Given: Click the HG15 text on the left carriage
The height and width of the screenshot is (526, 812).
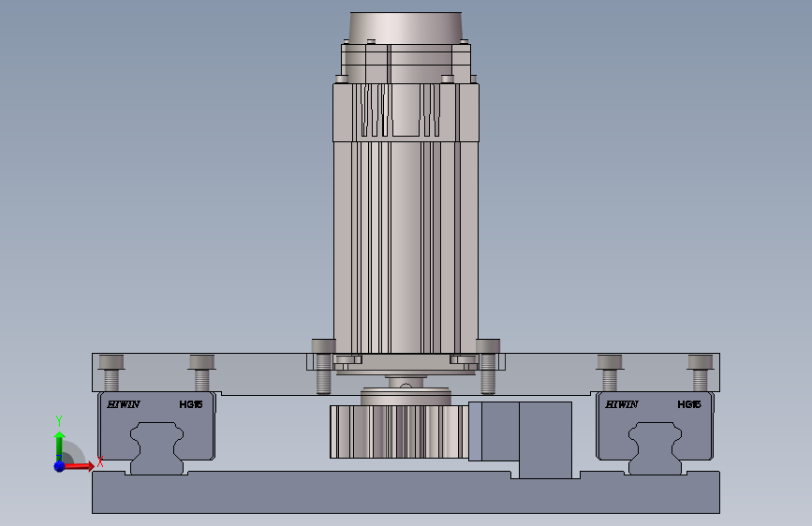Looking at the screenshot, I should click(x=190, y=404).
